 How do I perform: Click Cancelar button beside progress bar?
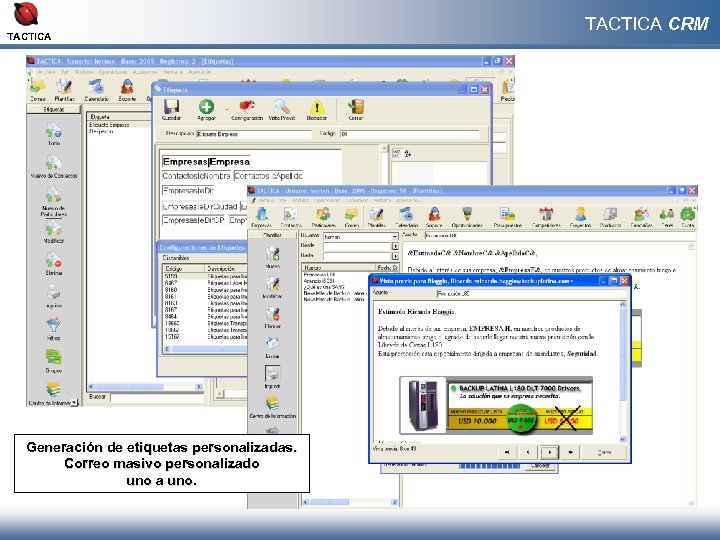pyautogui.click(x=540, y=466)
